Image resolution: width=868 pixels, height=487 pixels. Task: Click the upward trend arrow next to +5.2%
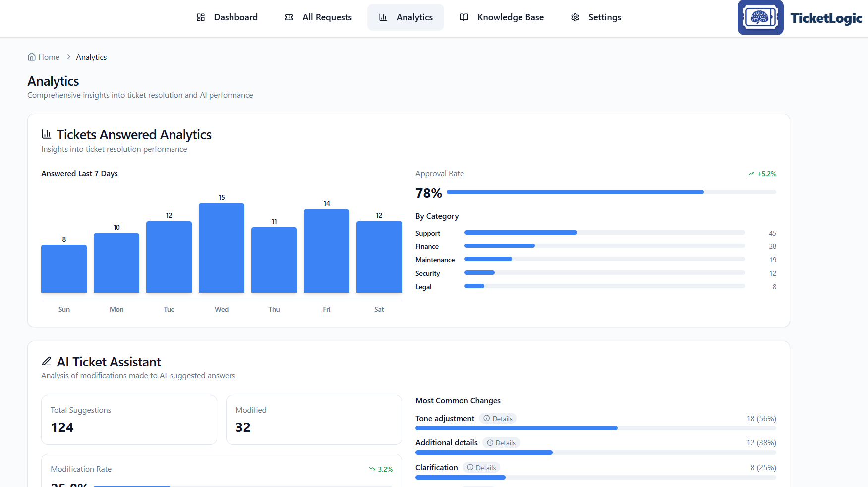(x=751, y=173)
